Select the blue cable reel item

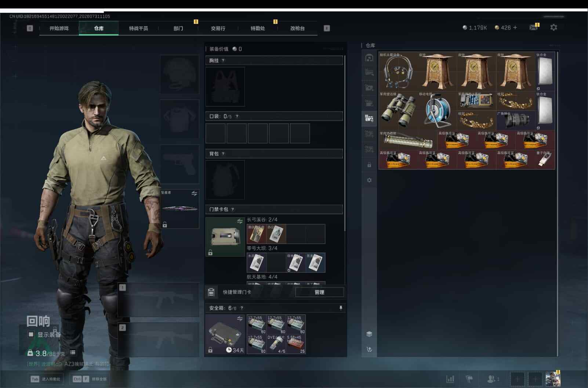pyautogui.click(x=438, y=111)
